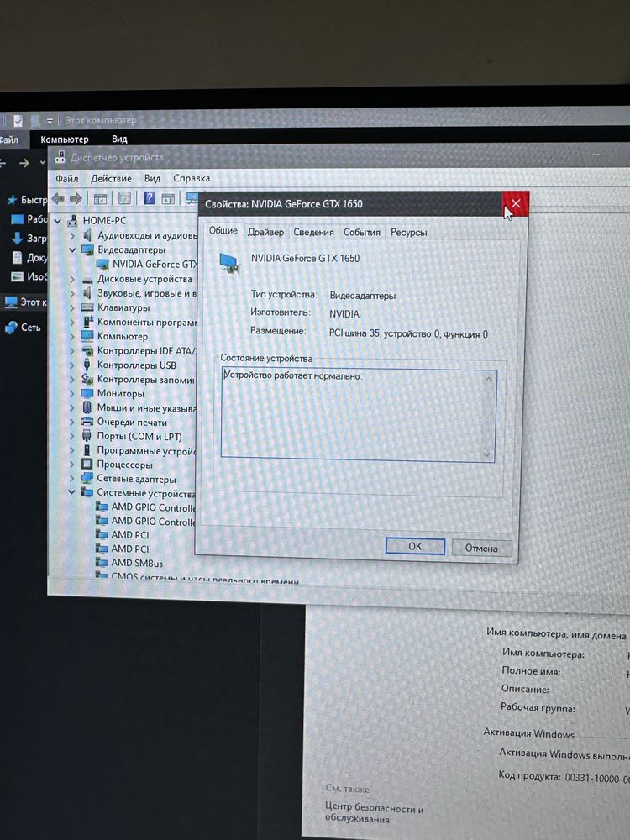Select the Видеоадаптеры monitor icon

(x=87, y=249)
